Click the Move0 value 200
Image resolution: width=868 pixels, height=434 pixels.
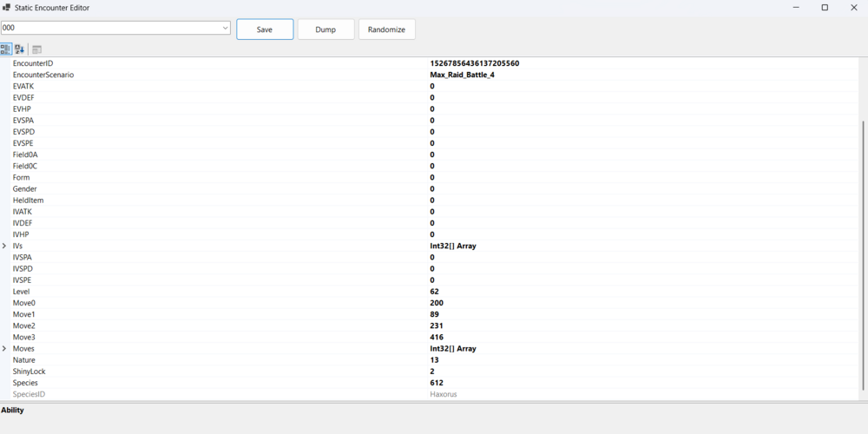[x=437, y=303]
